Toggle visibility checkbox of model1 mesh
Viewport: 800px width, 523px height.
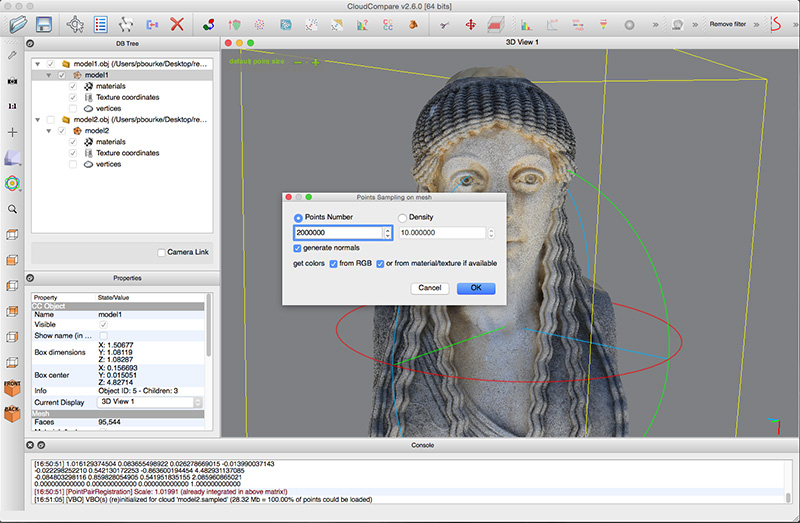62,75
